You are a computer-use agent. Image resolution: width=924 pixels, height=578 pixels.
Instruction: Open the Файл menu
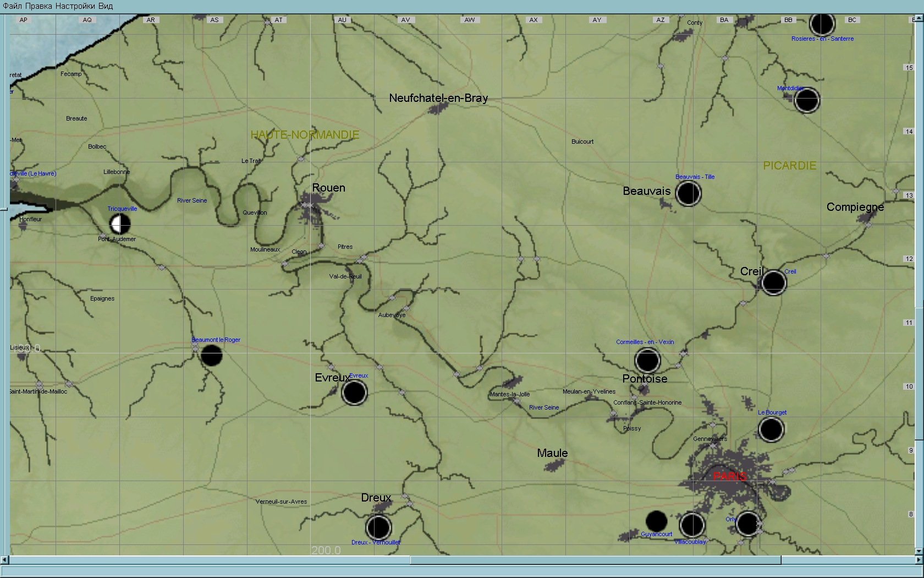[x=13, y=6]
